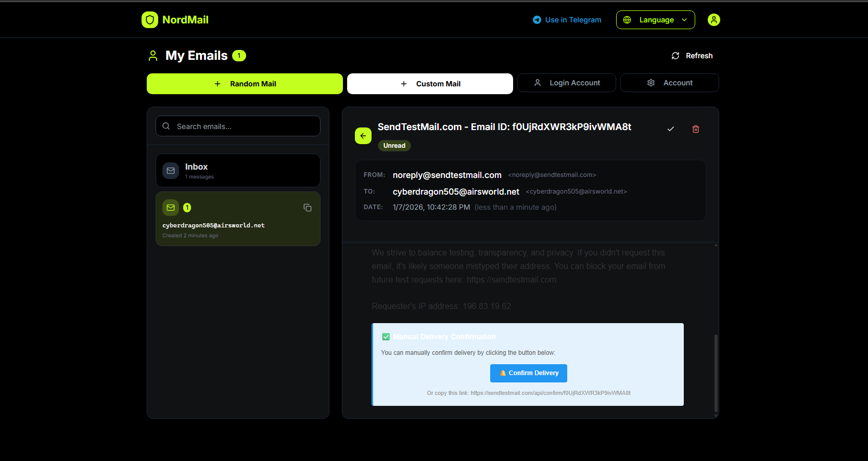Click the green envelope icon on mailbox card
Screen dimensions: 868x461
[x=171, y=208]
